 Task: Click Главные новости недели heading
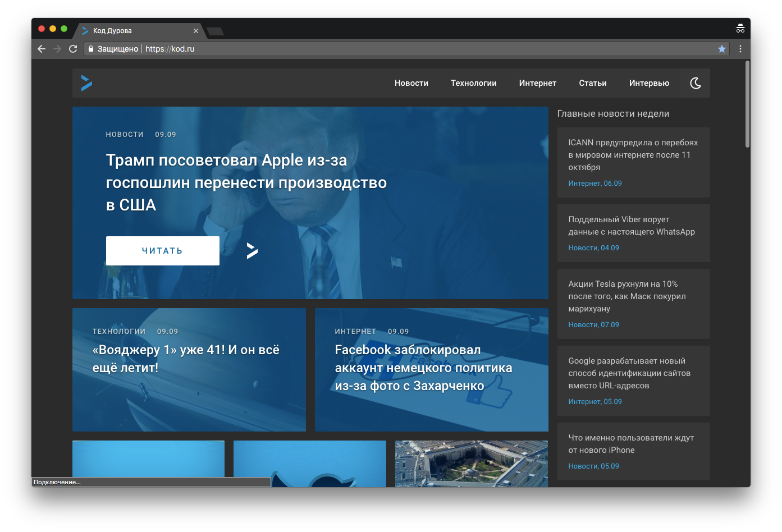pos(613,113)
